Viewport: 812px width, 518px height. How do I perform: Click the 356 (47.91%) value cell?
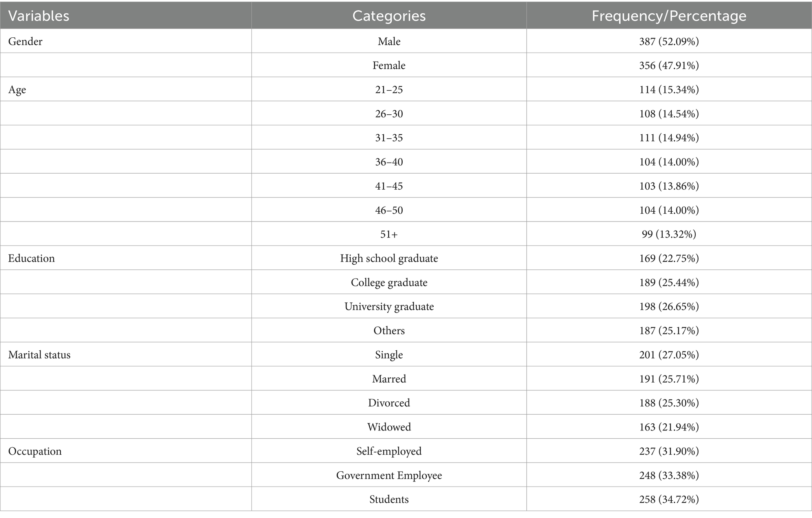669,65
